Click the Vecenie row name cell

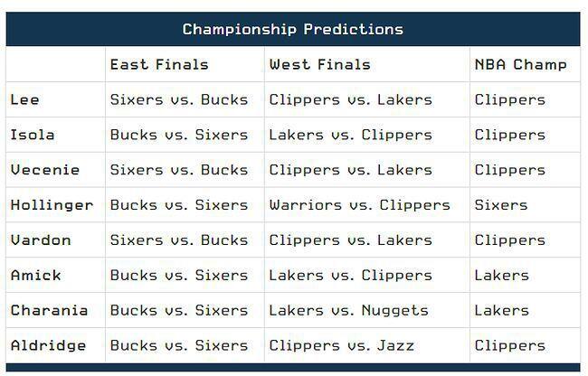pyautogui.click(x=44, y=170)
